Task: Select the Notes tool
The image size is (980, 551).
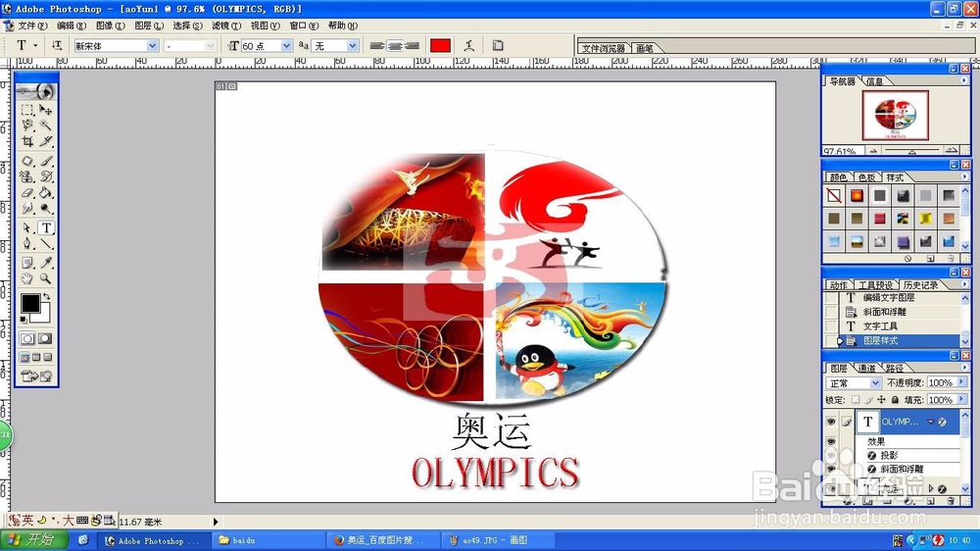Action: tap(27, 263)
